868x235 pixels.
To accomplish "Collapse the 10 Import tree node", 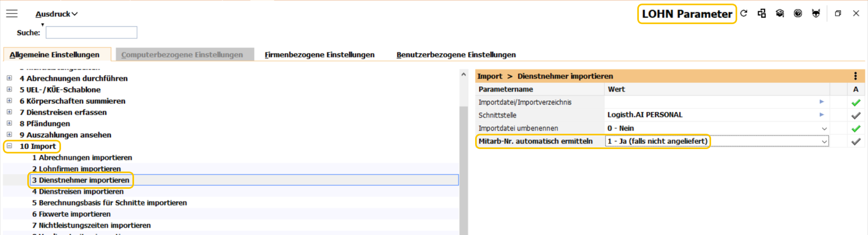I will (9, 146).
